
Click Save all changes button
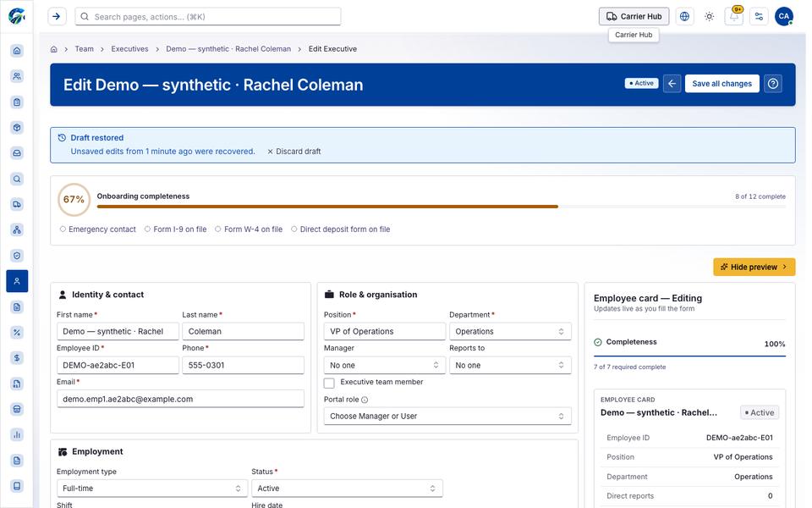(x=721, y=84)
